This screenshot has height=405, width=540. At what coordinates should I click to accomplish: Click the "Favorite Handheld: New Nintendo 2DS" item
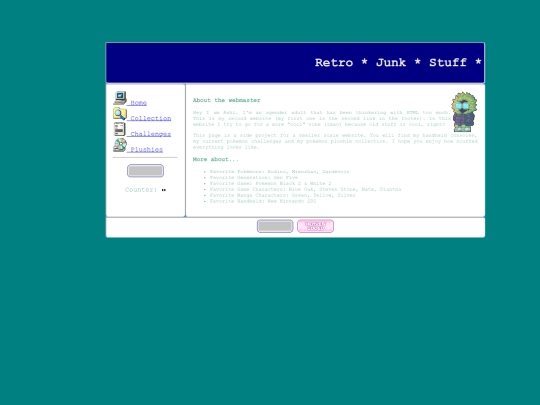pos(263,201)
